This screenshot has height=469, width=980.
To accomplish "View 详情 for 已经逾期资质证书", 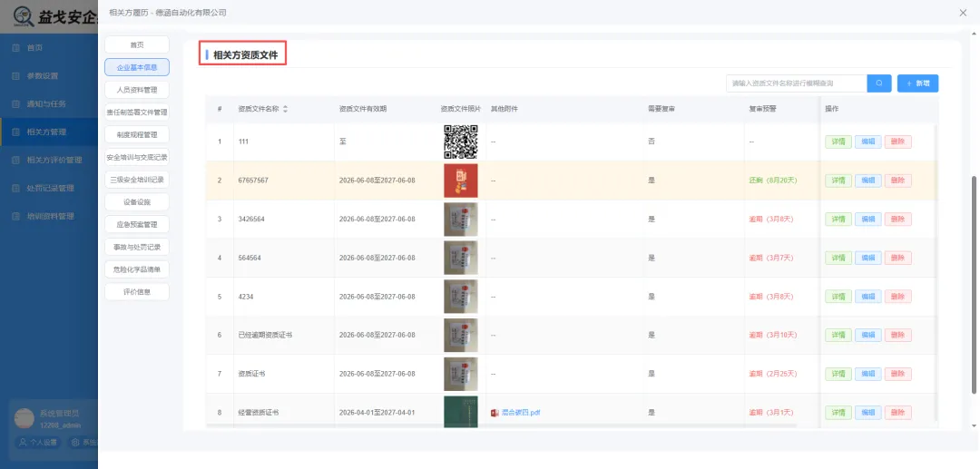I will pos(838,336).
